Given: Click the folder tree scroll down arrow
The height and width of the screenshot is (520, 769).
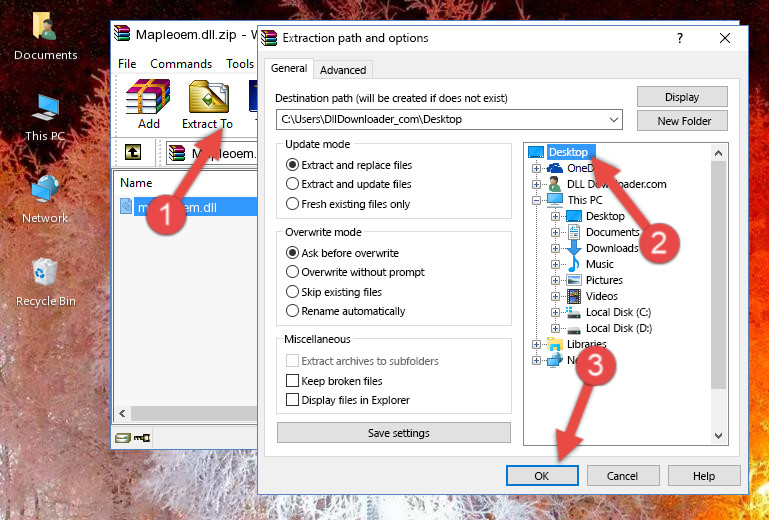Looking at the screenshot, I should 718,435.
